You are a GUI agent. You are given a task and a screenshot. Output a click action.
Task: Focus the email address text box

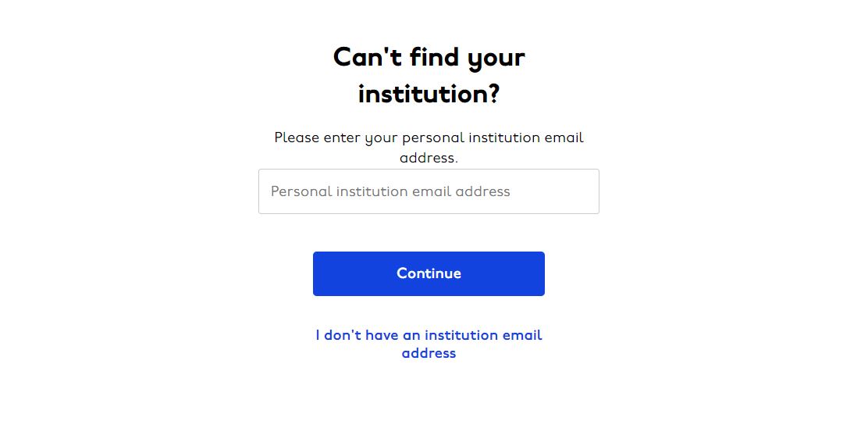click(x=429, y=191)
